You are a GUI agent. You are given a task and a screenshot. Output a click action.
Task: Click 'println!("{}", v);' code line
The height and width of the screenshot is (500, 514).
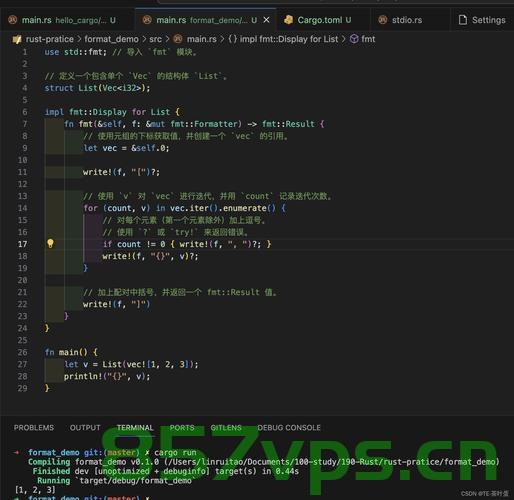[x=107, y=376]
